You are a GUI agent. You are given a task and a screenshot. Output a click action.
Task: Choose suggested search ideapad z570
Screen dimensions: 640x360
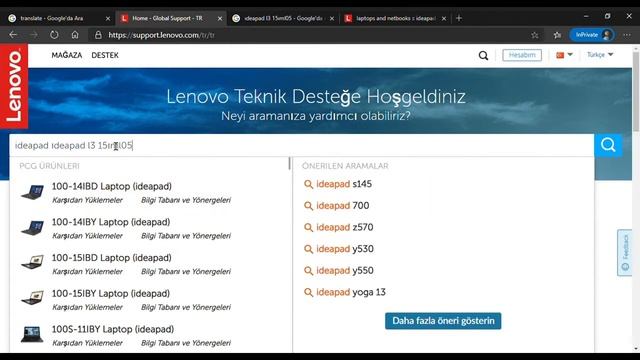point(339,227)
